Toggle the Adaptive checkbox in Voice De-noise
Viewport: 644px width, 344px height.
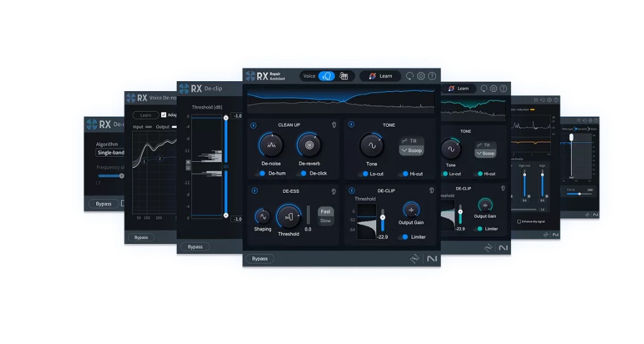coord(164,115)
